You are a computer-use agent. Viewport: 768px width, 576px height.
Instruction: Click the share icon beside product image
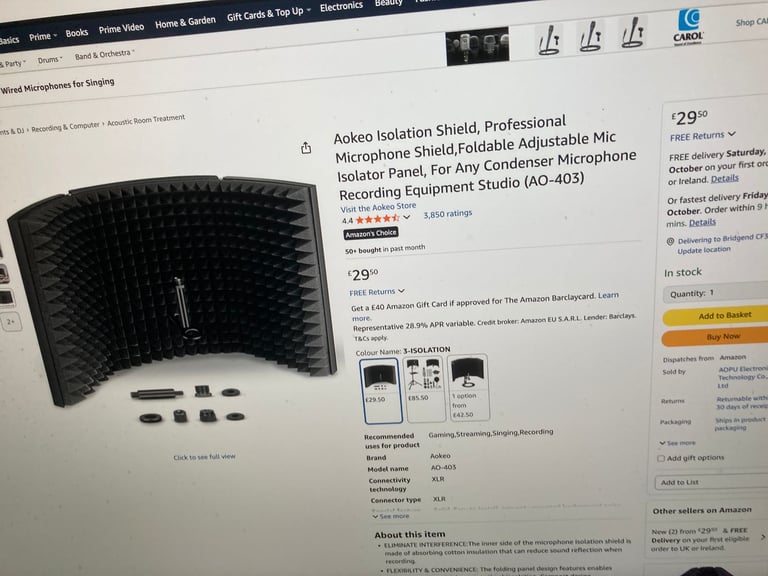(306, 148)
